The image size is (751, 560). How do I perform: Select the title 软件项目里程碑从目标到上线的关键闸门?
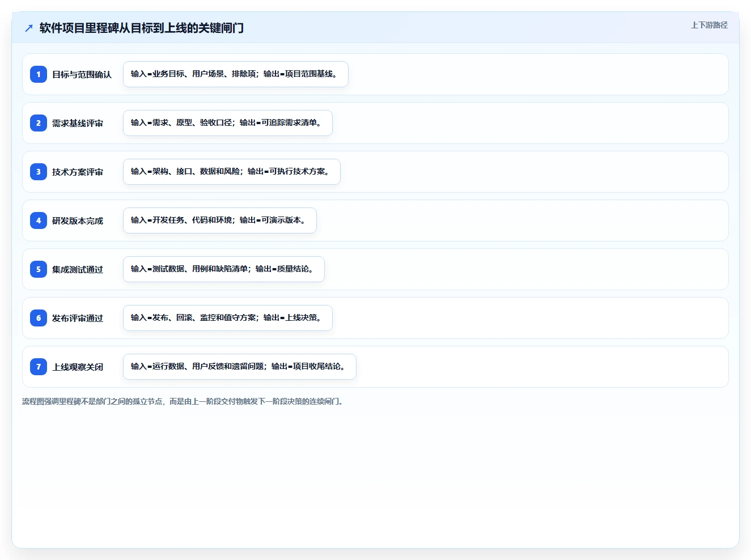click(142, 28)
